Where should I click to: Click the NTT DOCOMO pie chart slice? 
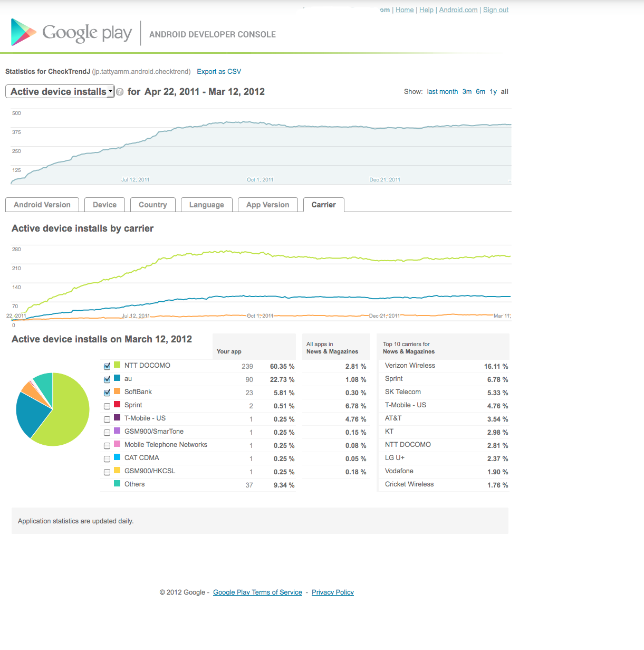click(66, 412)
